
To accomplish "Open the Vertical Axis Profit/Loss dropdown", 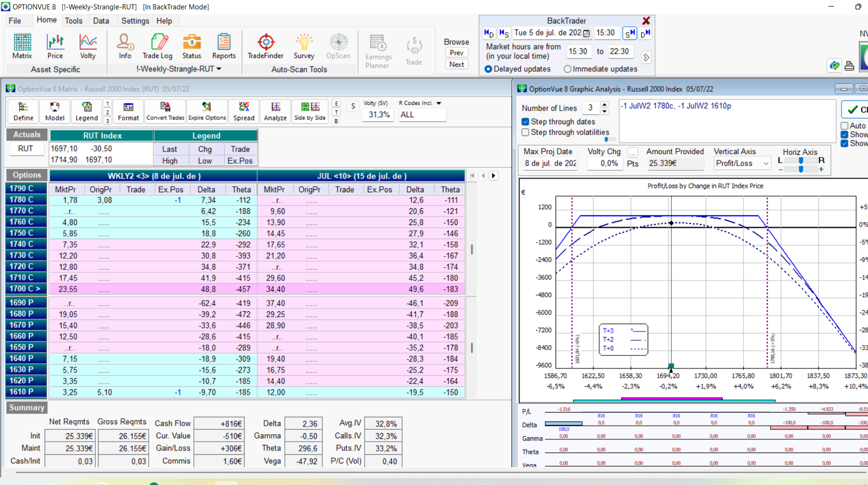I will pyautogui.click(x=765, y=164).
